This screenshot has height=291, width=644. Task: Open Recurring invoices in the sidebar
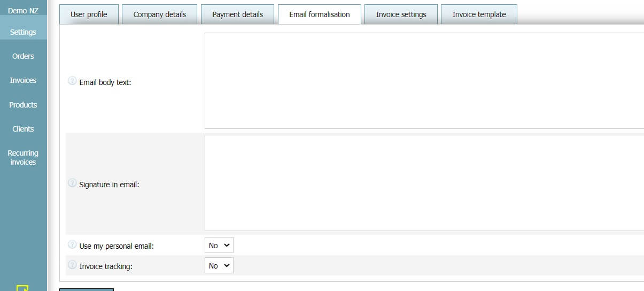coord(23,157)
